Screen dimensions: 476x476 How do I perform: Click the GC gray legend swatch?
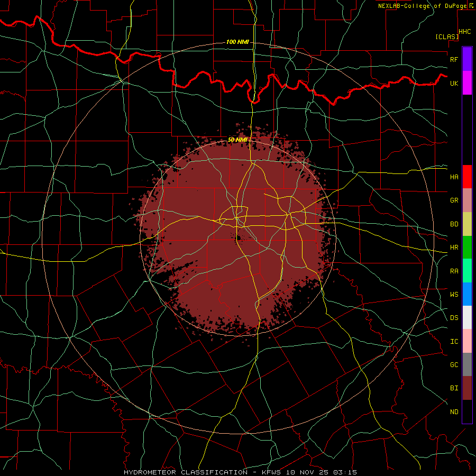click(467, 364)
